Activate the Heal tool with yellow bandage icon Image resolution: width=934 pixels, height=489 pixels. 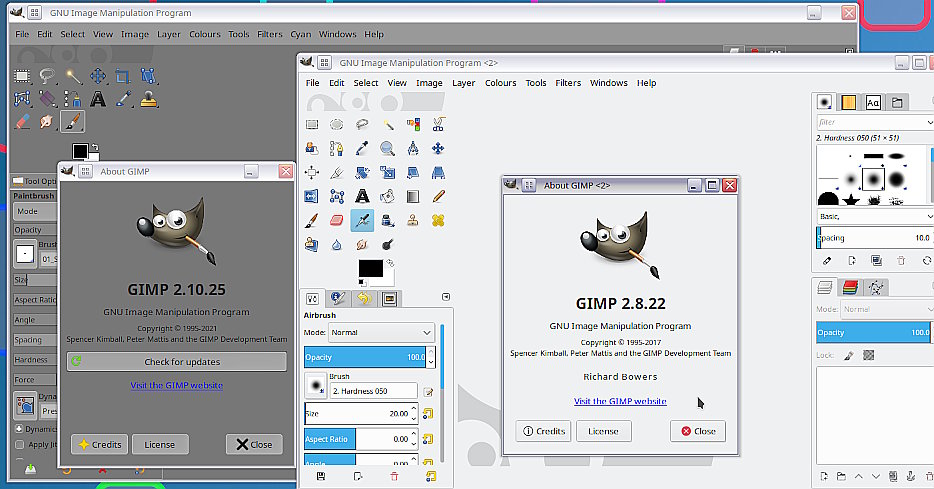point(438,220)
